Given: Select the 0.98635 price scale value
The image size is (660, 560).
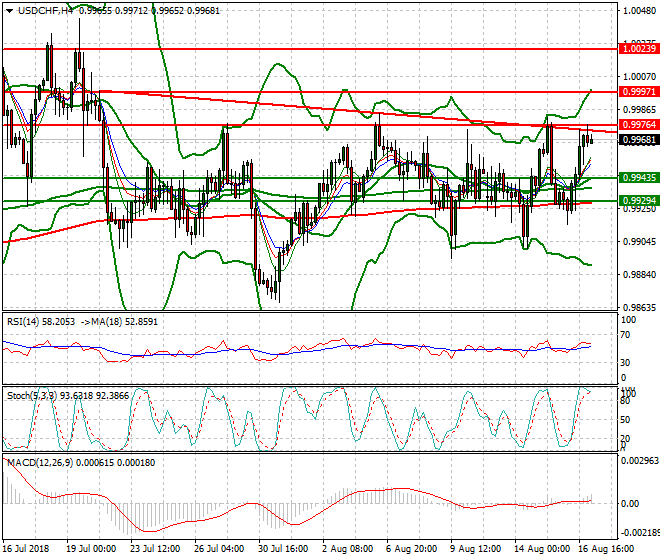Looking at the screenshot, I should (x=639, y=308).
